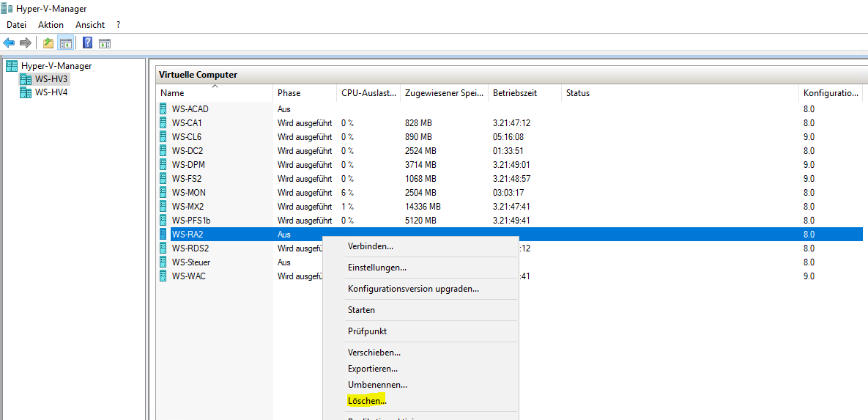Click the VM icon beside WS-RDS2
This screenshot has width=868, height=420.
(x=163, y=248)
